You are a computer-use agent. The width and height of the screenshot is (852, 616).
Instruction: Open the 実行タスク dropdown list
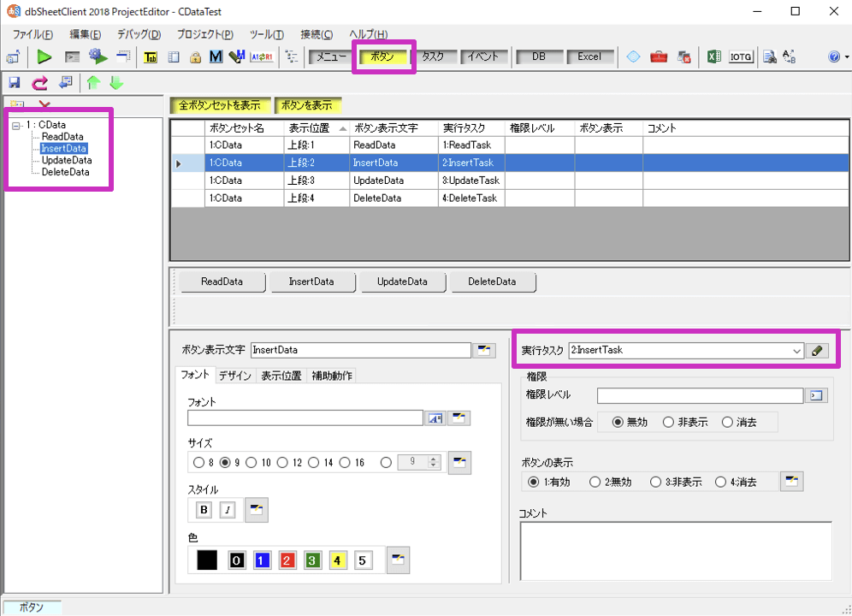(796, 351)
